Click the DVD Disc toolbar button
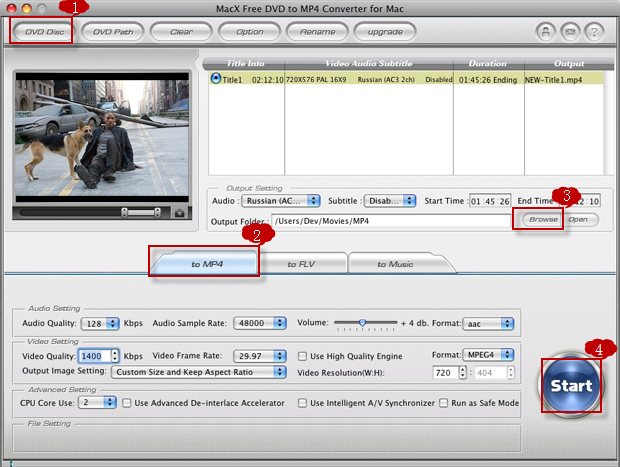Screen dimensions: 620x467 point(43,31)
